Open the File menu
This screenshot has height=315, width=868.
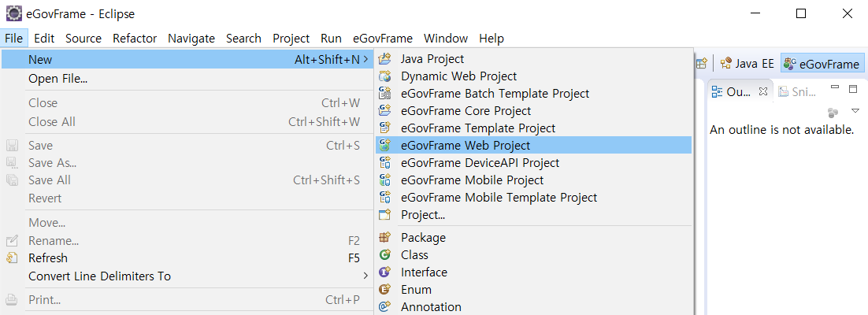tap(14, 39)
